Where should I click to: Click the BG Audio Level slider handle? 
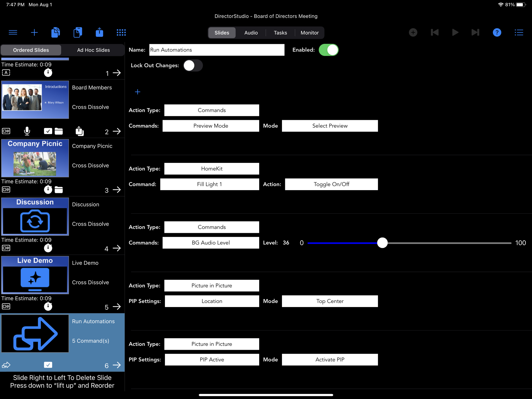click(382, 243)
